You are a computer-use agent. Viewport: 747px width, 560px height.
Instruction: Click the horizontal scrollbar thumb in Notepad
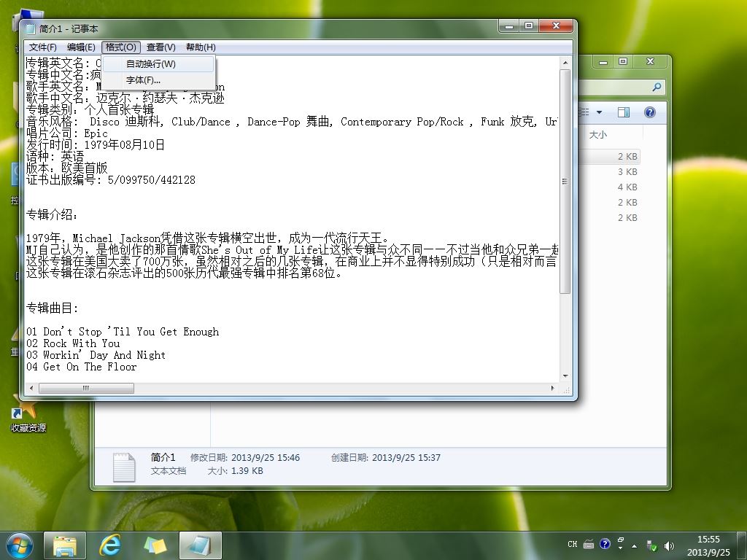pos(86,388)
